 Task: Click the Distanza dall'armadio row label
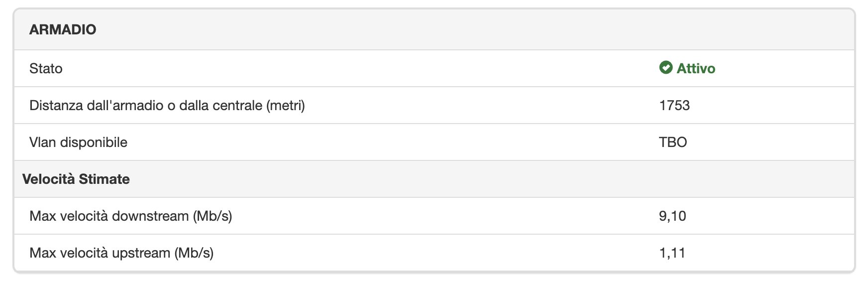(167, 105)
